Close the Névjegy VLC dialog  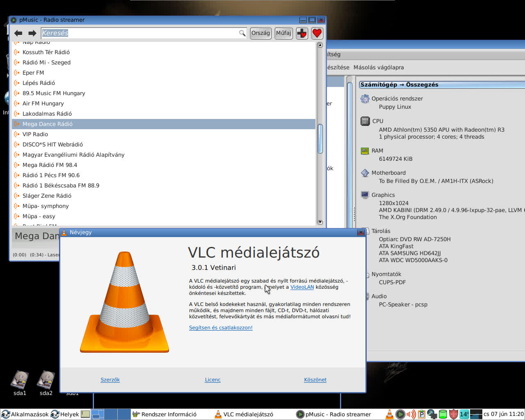tap(361, 232)
